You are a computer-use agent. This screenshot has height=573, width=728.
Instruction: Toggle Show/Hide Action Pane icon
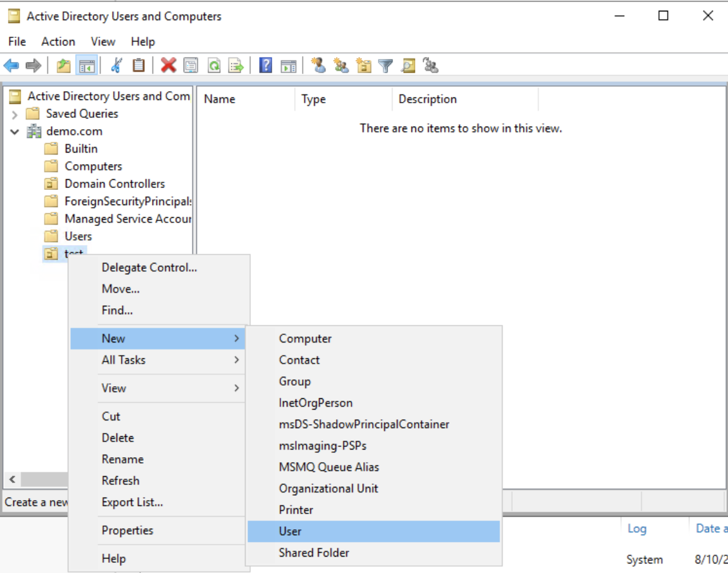click(288, 65)
